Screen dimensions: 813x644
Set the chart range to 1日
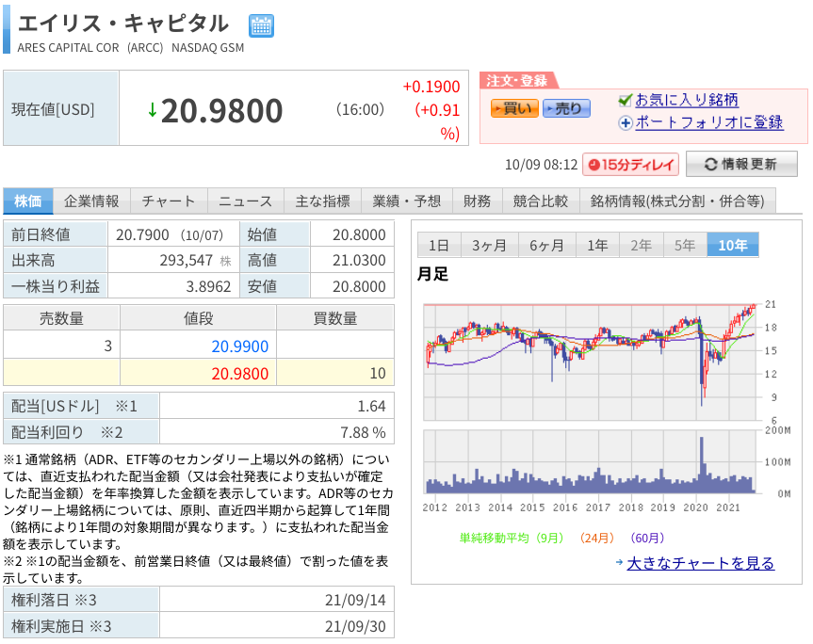[439, 245]
